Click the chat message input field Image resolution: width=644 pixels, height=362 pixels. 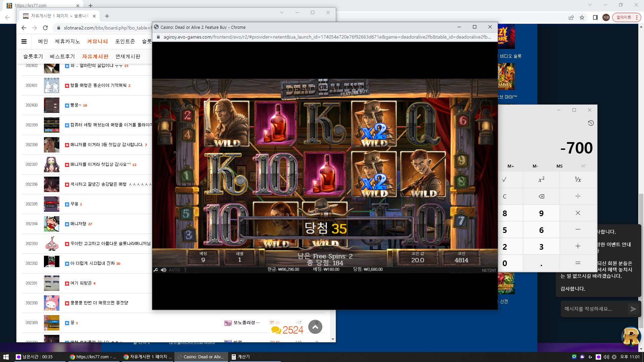click(x=594, y=309)
